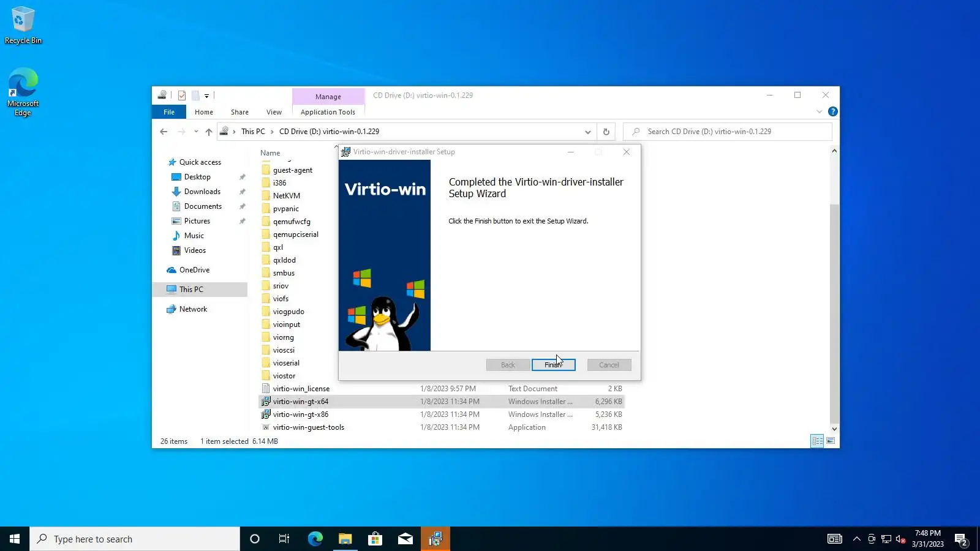Viewport: 980px width, 551px height.
Task: Click the New Folder icon in Explorer's title bar
Action: (x=195, y=96)
